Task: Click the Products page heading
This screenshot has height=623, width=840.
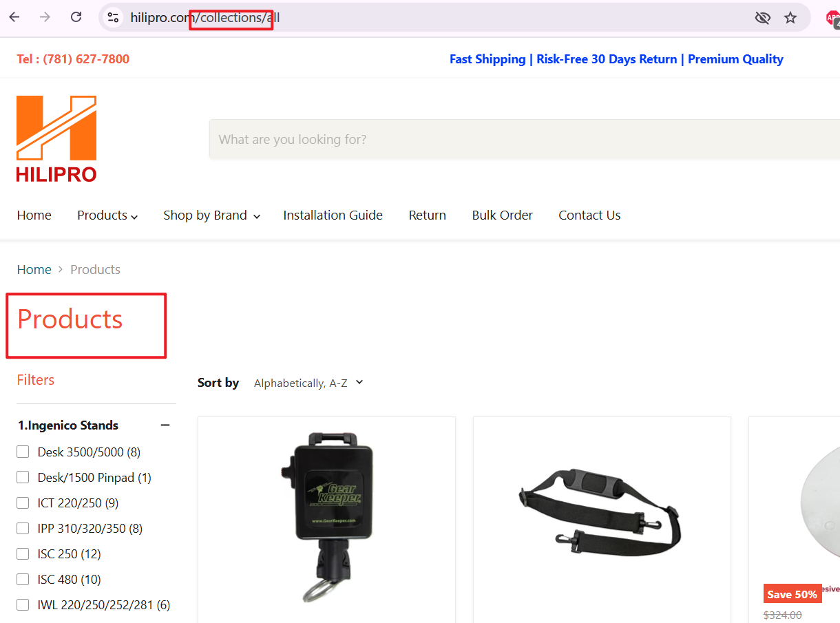Action: [70, 319]
